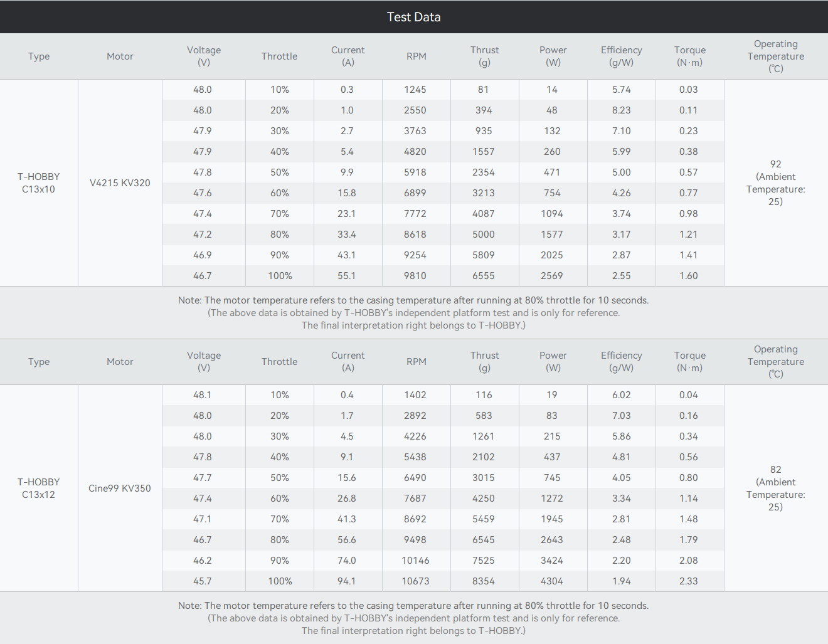The width and height of the screenshot is (828, 644).
Task: Click the T-HOBBY C13x10 type cell
Action: tap(39, 183)
